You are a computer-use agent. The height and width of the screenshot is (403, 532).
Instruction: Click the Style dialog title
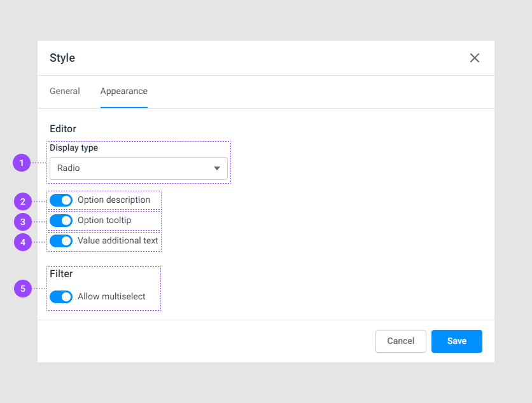click(x=62, y=57)
